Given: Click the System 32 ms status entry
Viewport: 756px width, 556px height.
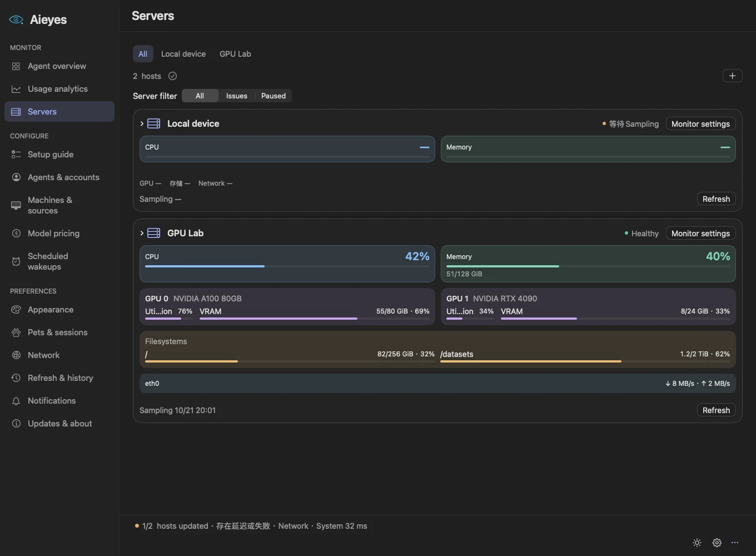Looking at the screenshot, I should (342, 526).
